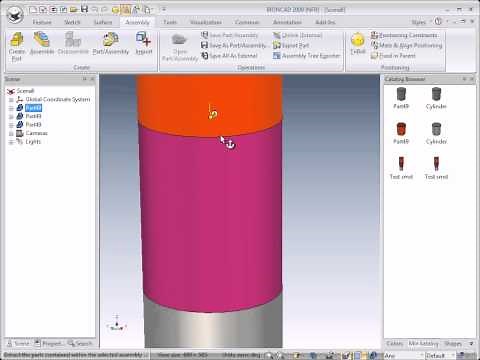Open the IRONCAD application menu orb

pos(15,15)
